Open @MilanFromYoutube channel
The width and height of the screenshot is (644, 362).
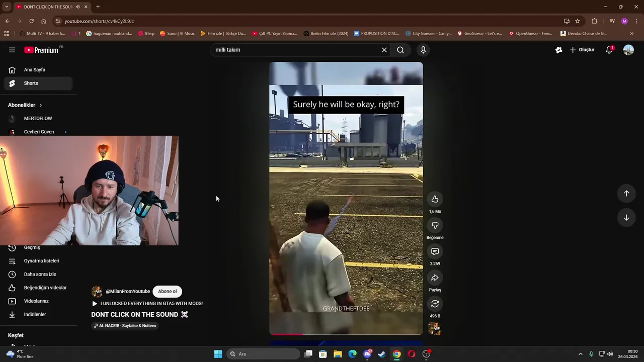point(128,292)
